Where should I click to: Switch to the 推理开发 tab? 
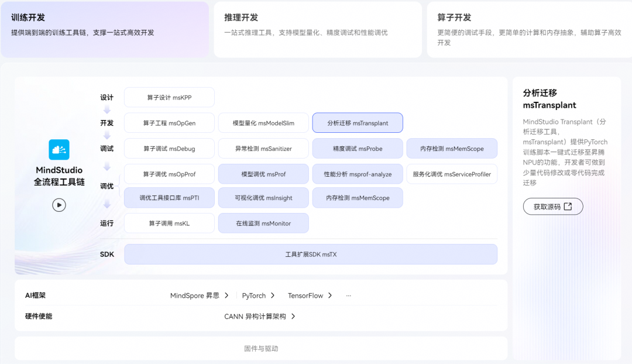pos(318,29)
